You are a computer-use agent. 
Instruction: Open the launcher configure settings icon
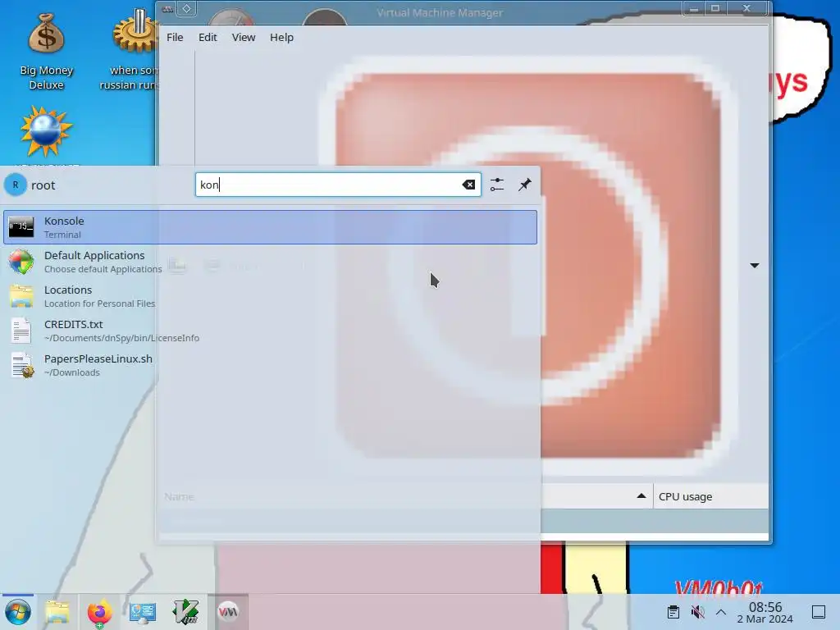click(x=497, y=185)
